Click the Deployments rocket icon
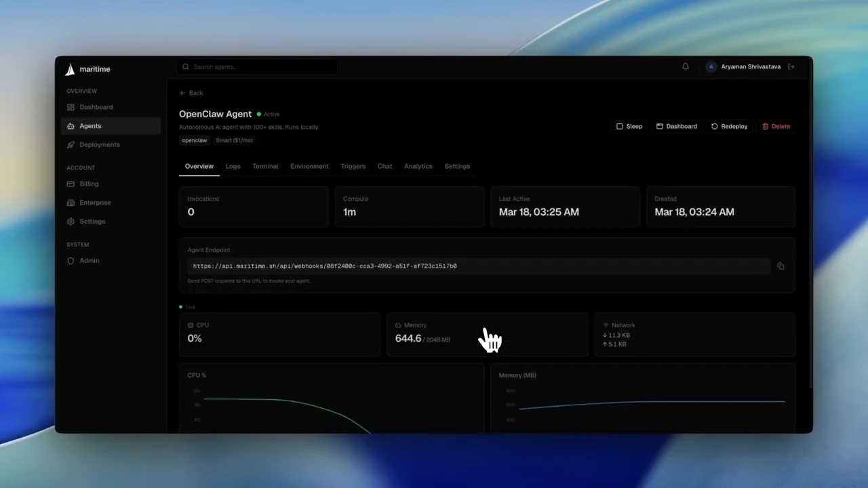 click(x=71, y=145)
